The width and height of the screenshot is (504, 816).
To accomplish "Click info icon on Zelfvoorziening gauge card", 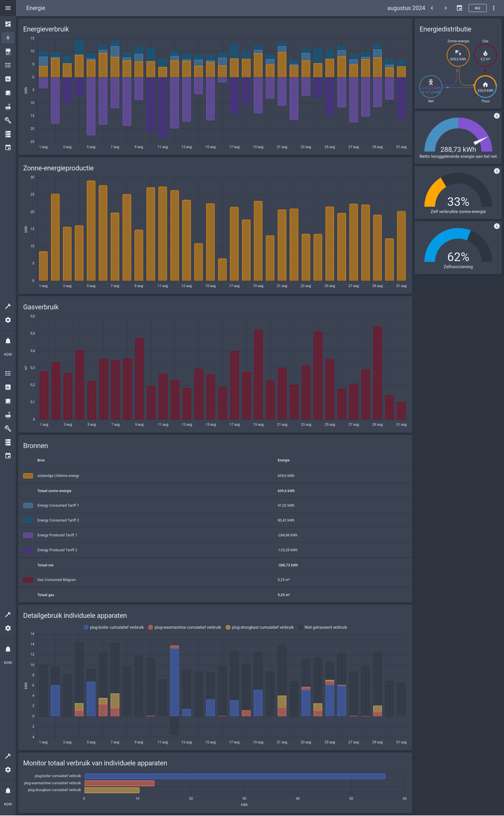I will tap(496, 226).
